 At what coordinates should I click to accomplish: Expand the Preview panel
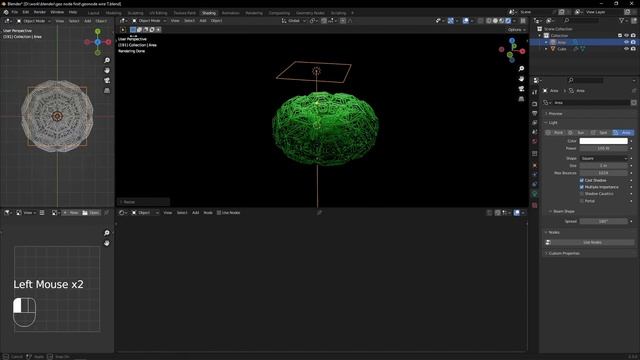click(555, 113)
